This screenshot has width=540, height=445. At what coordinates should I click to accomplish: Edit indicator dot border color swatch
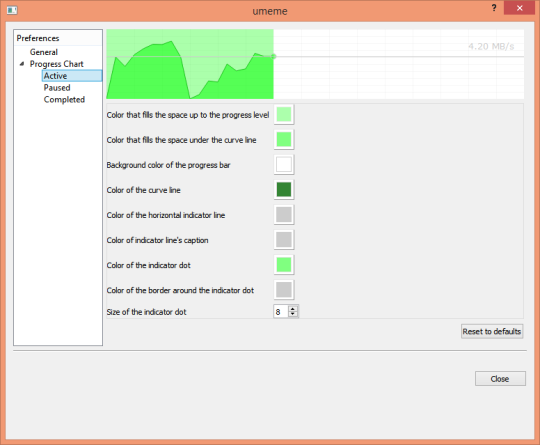(284, 290)
